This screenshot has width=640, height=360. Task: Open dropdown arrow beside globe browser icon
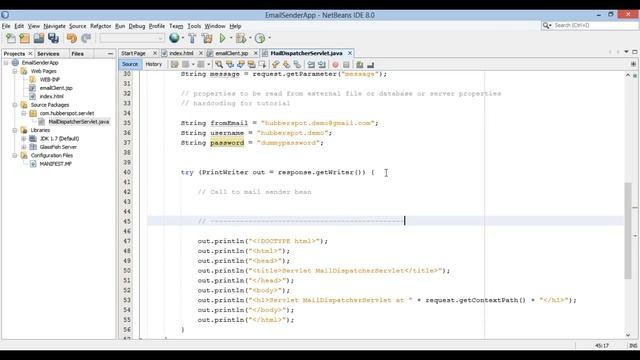click(x=183, y=38)
